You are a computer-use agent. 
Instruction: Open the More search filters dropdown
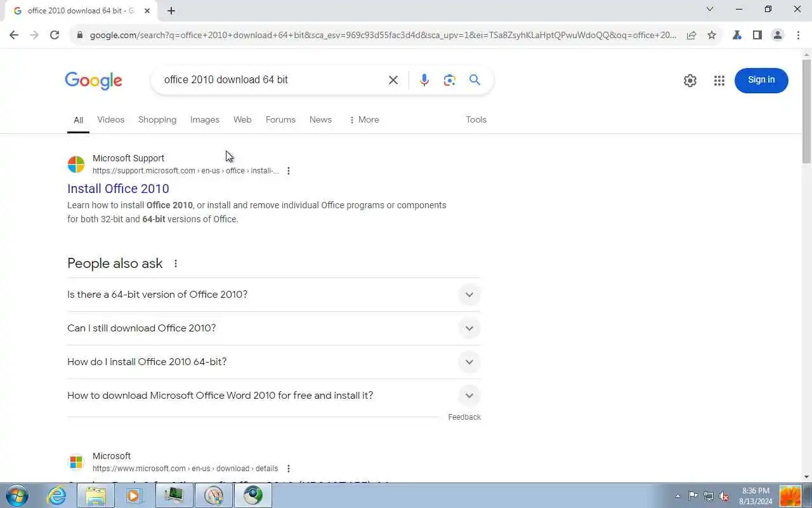[364, 119]
